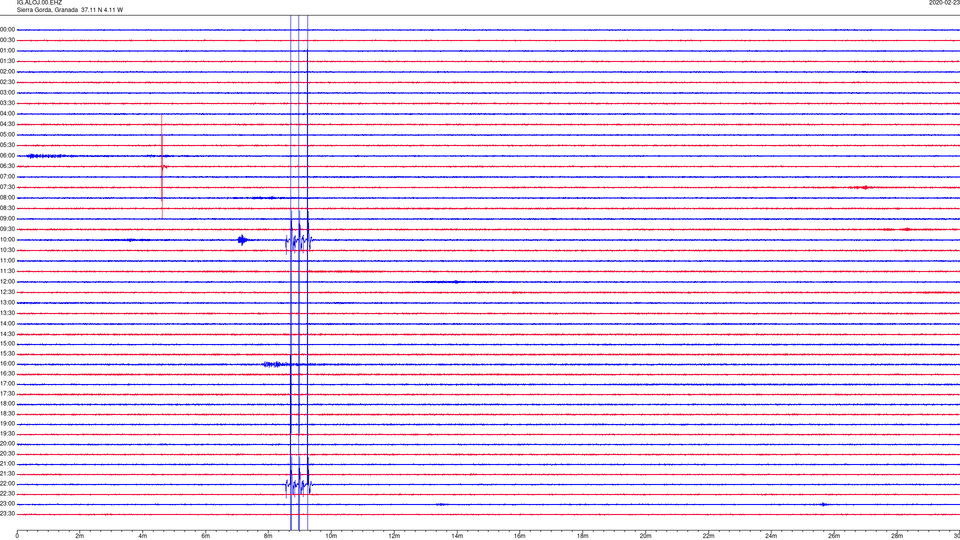Click the small event on 07:30 trace near 27m
Image resolution: width=960 pixels, height=540 pixels.
(x=862, y=187)
